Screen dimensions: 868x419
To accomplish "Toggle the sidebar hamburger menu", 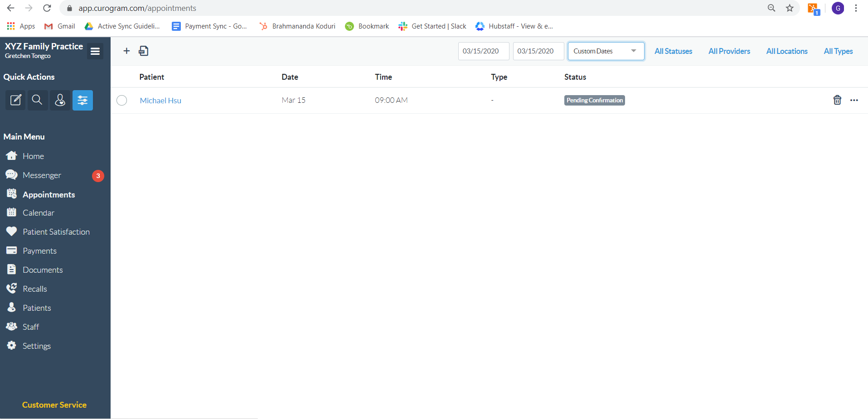I will point(95,51).
